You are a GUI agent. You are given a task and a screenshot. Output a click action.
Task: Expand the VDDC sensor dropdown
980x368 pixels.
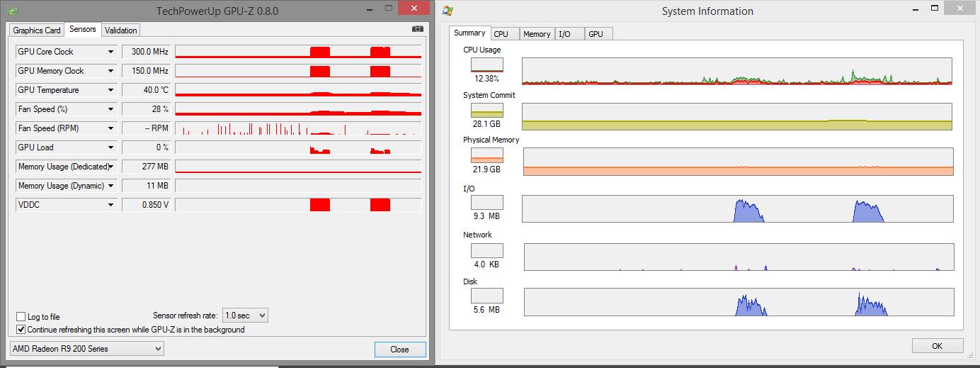[x=110, y=205]
